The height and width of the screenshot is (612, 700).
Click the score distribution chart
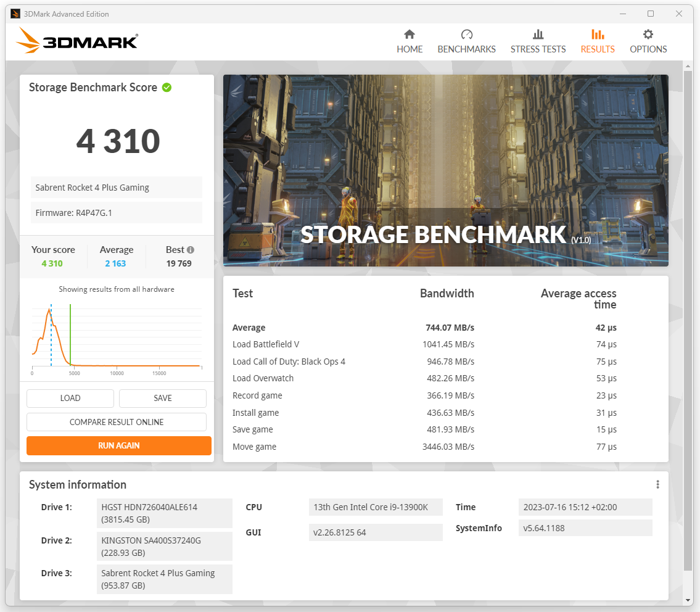117,338
